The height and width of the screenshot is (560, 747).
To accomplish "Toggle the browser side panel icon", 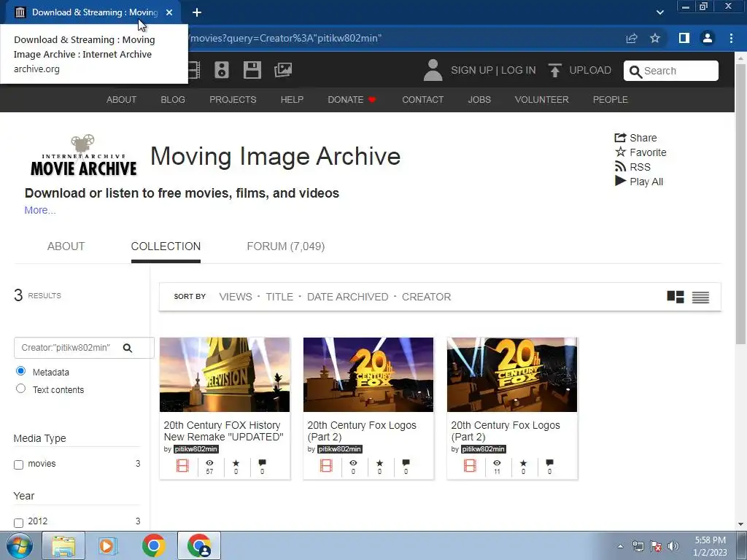I will pos(684,38).
